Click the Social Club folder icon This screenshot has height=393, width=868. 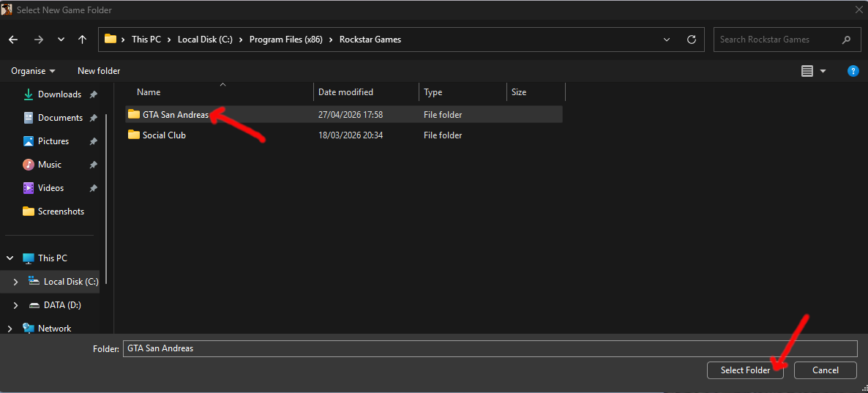133,135
